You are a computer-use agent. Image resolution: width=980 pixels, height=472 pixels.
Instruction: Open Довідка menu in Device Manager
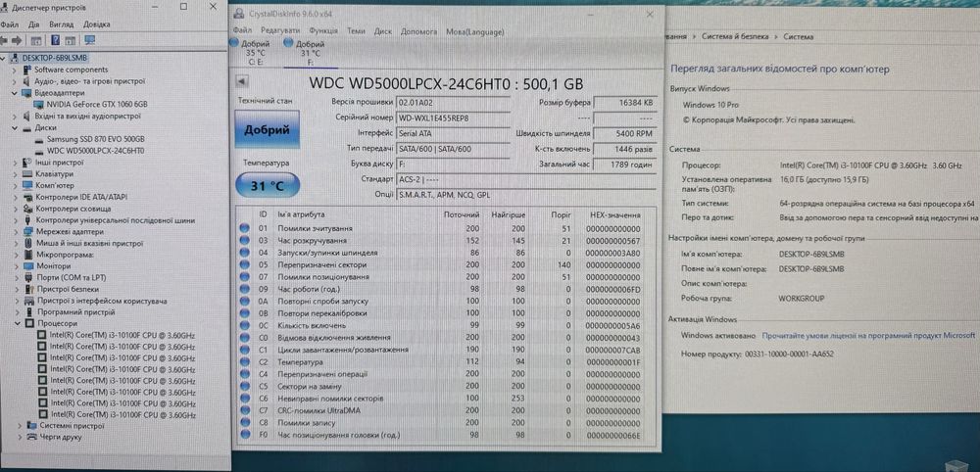click(97, 24)
